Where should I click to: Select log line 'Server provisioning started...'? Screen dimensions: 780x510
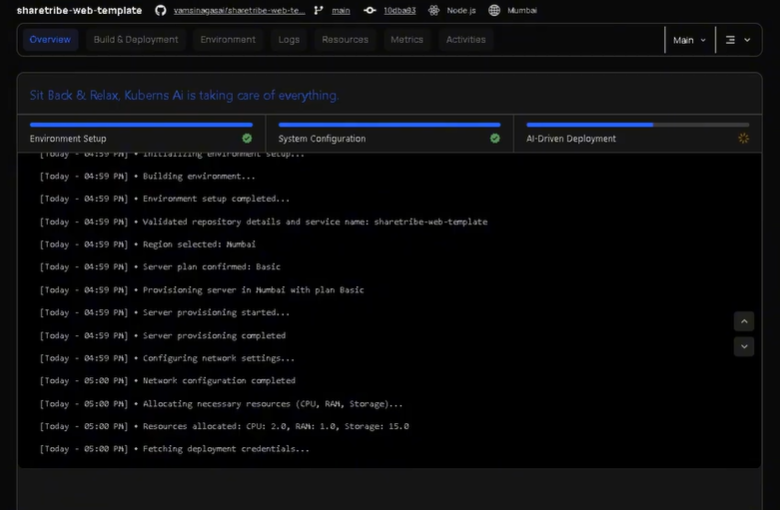(165, 313)
